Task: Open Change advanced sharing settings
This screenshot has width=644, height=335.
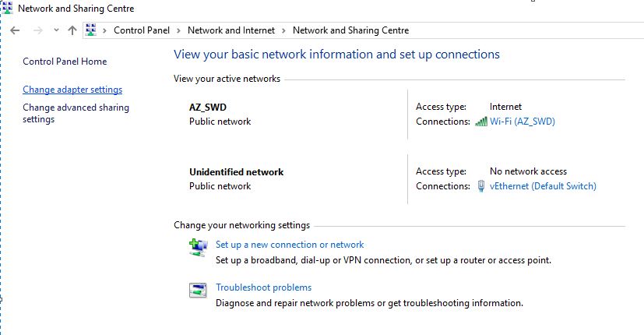Action: [x=76, y=113]
